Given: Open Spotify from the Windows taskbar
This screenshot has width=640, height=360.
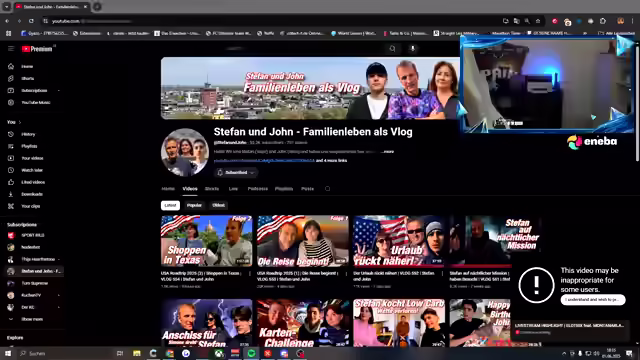Looking at the screenshot, I should click(251, 353).
